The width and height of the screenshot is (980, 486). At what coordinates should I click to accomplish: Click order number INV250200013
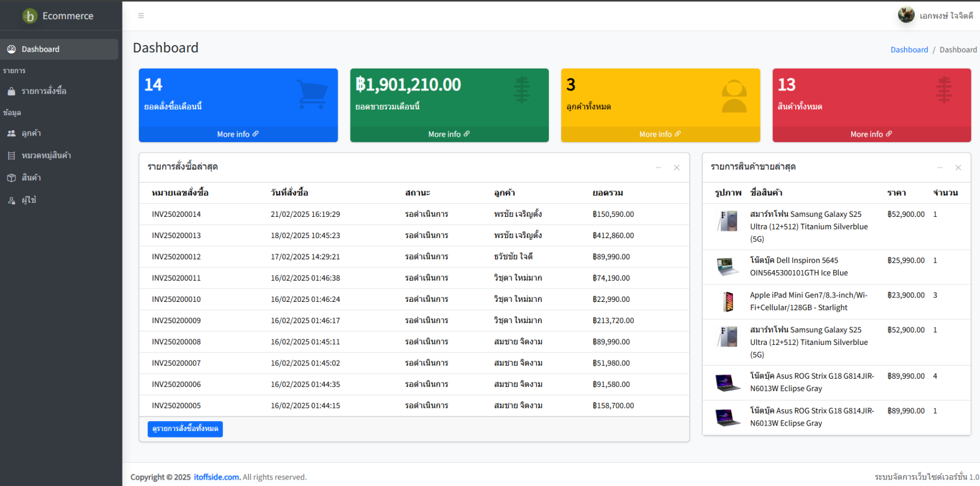pos(176,235)
